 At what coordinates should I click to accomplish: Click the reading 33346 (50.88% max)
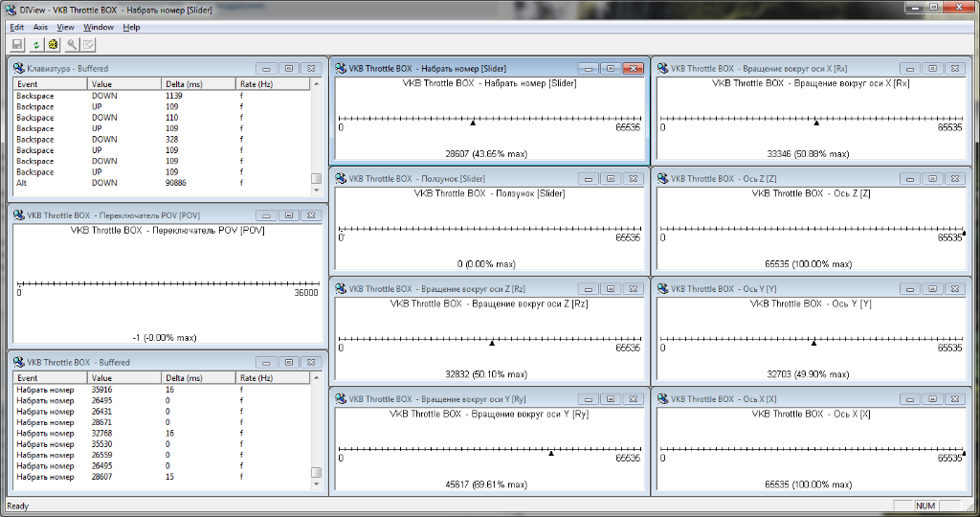[808, 154]
